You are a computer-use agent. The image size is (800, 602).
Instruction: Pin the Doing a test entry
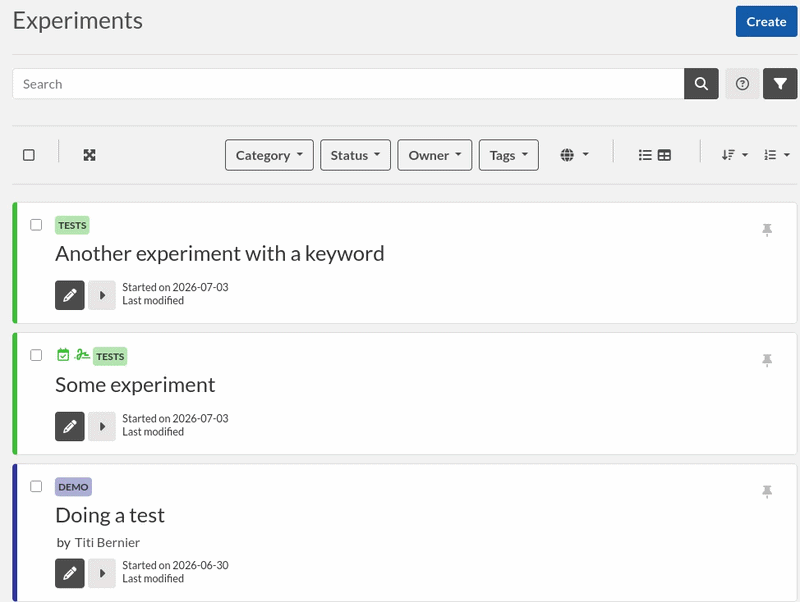coord(767,491)
